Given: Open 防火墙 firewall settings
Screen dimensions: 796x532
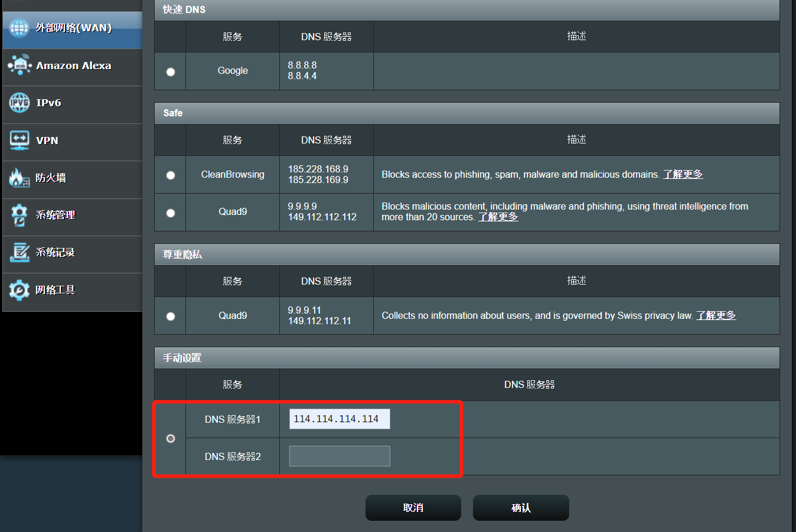Looking at the screenshot, I should coord(73,179).
